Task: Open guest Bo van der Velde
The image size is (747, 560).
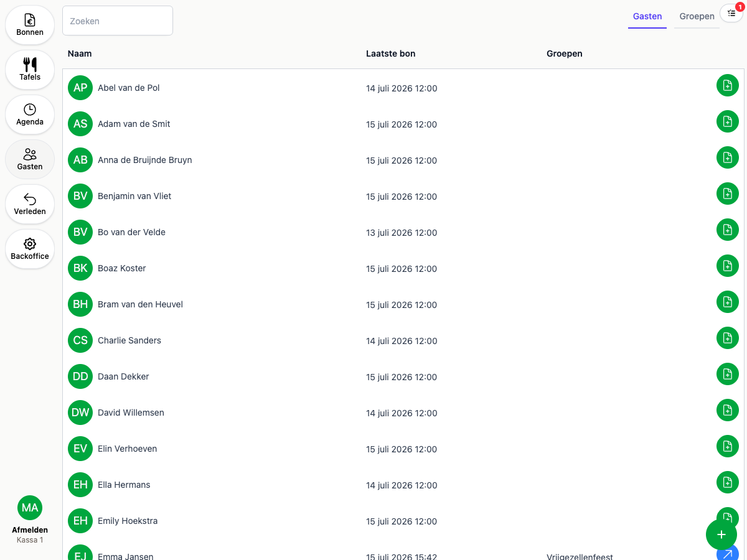Action: click(131, 232)
